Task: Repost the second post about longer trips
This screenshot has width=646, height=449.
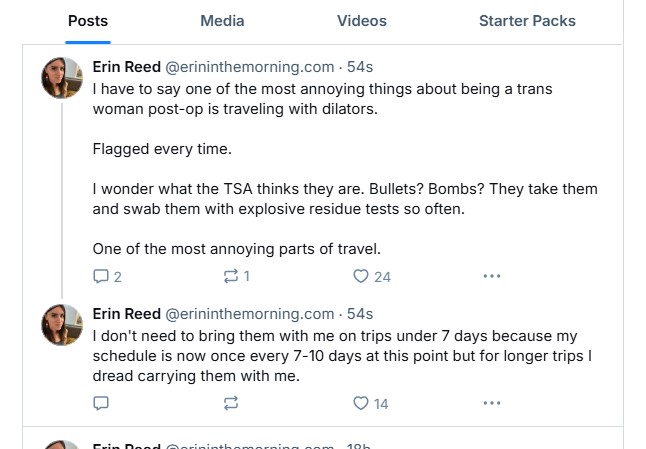Action: click(x=231, y=403)
